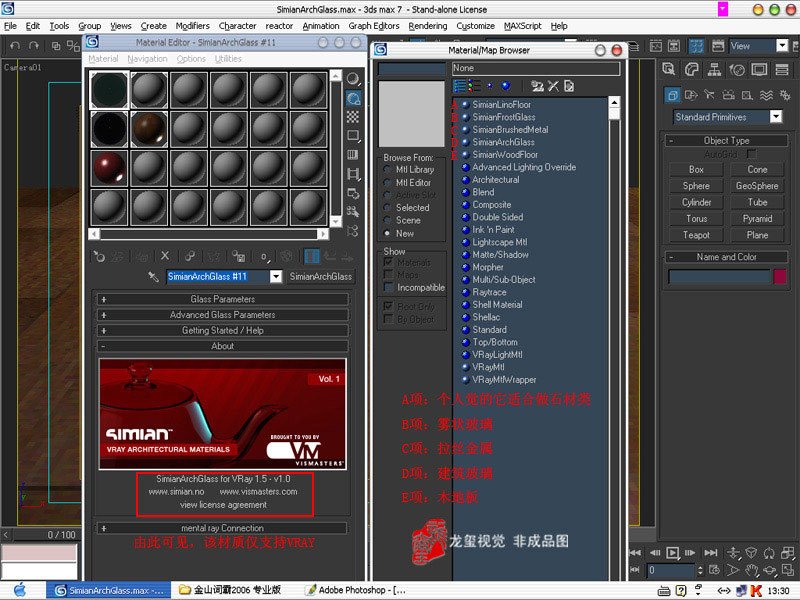Click the Select by Material icon

pos(353,212)
